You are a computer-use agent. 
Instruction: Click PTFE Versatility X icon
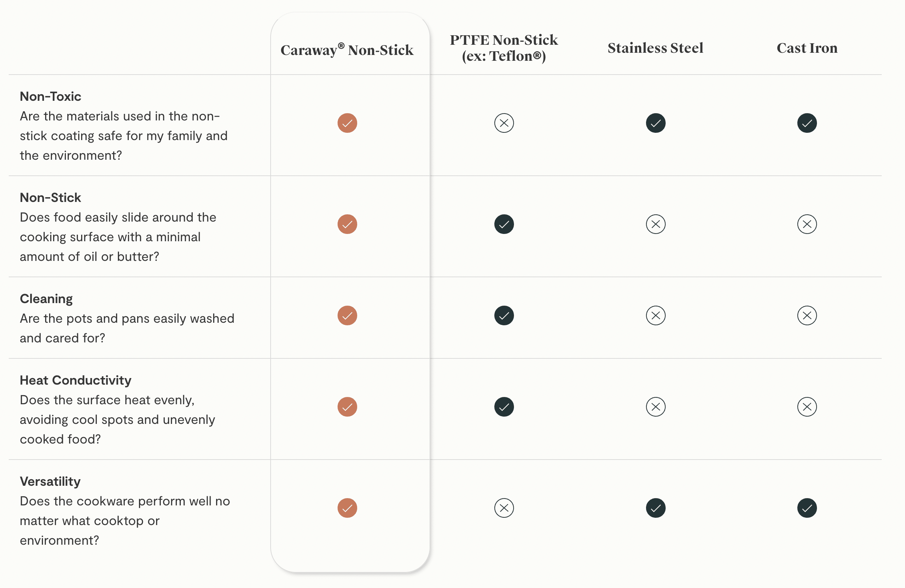coord(504,508)
